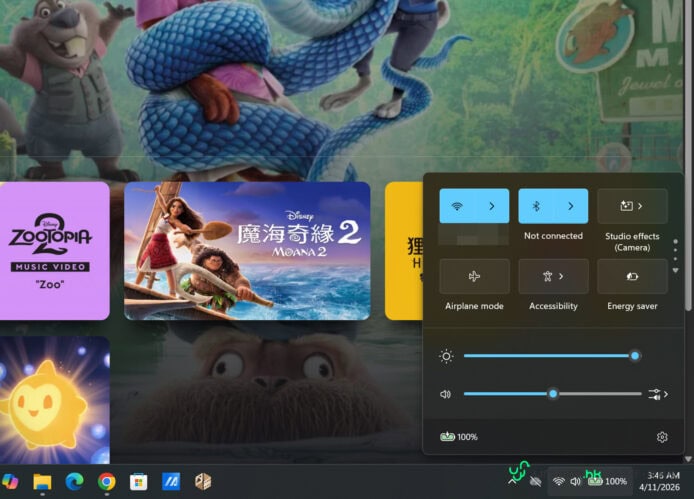
Task: Open Microsoft Store from the taskbar
Action: coord(139,481)
